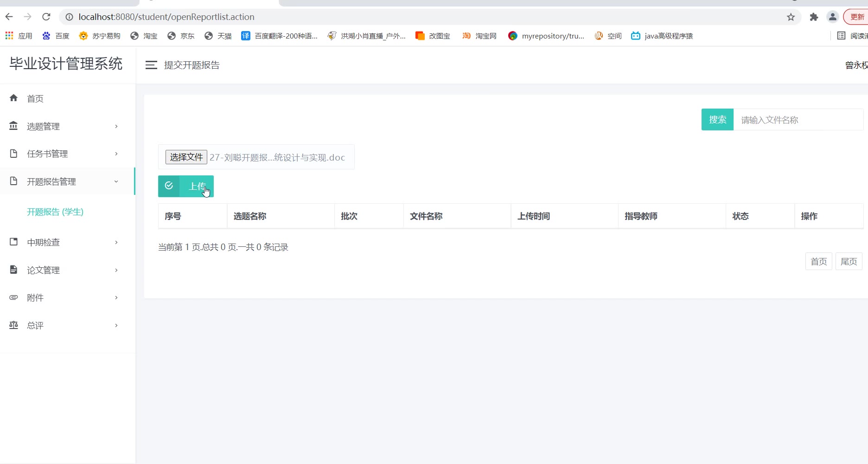The image size is (868, 464).
Task: Open the 改图宝 bookmark
Action: 433,36
